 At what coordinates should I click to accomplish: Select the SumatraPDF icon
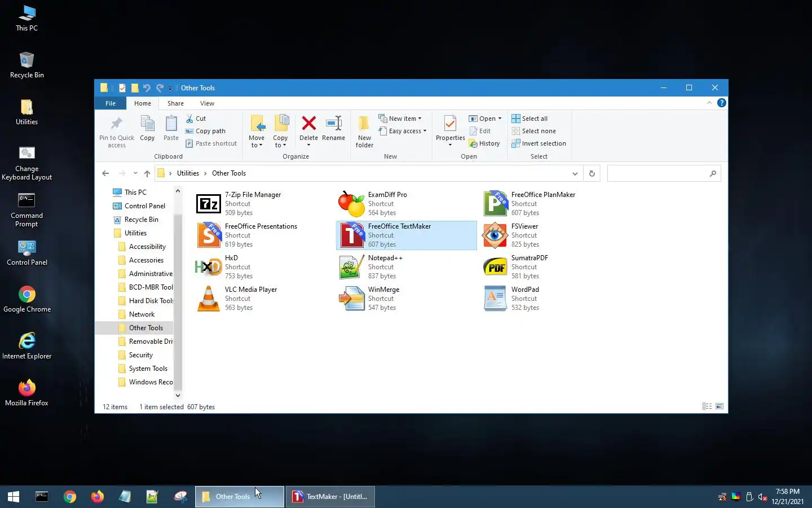[495, 267]
